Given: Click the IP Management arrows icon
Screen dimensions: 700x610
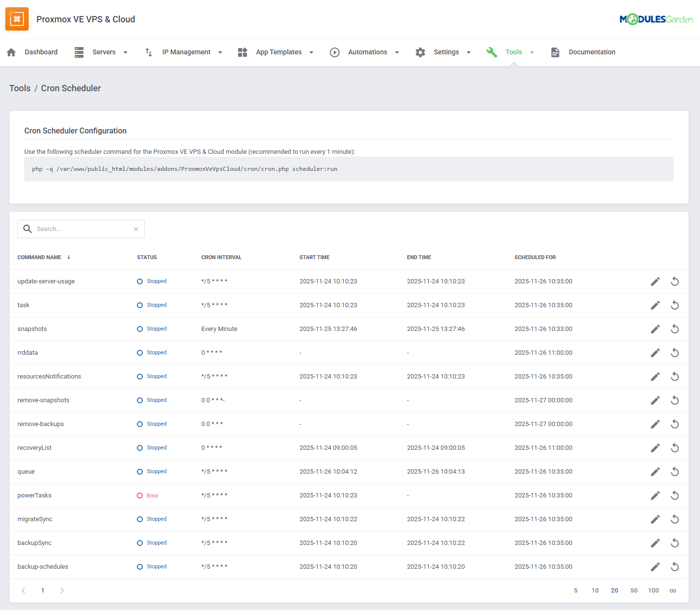Looking at the screenshot, I should point(149,52).
